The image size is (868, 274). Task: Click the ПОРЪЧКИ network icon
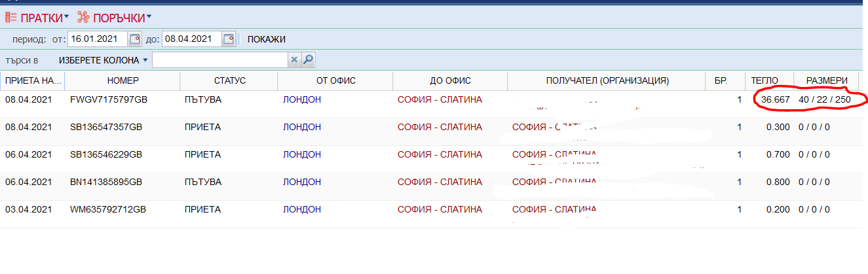point(84,17)
